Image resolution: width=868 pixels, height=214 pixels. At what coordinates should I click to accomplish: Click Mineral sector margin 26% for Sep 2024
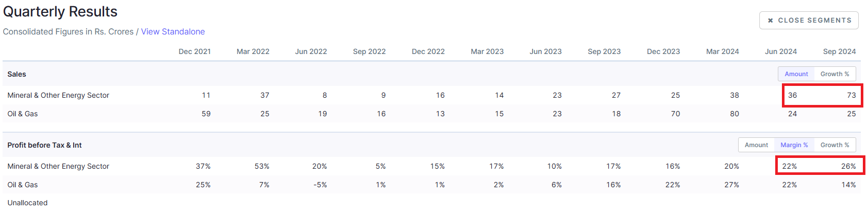pyautogui.click(x=848, y=166)
